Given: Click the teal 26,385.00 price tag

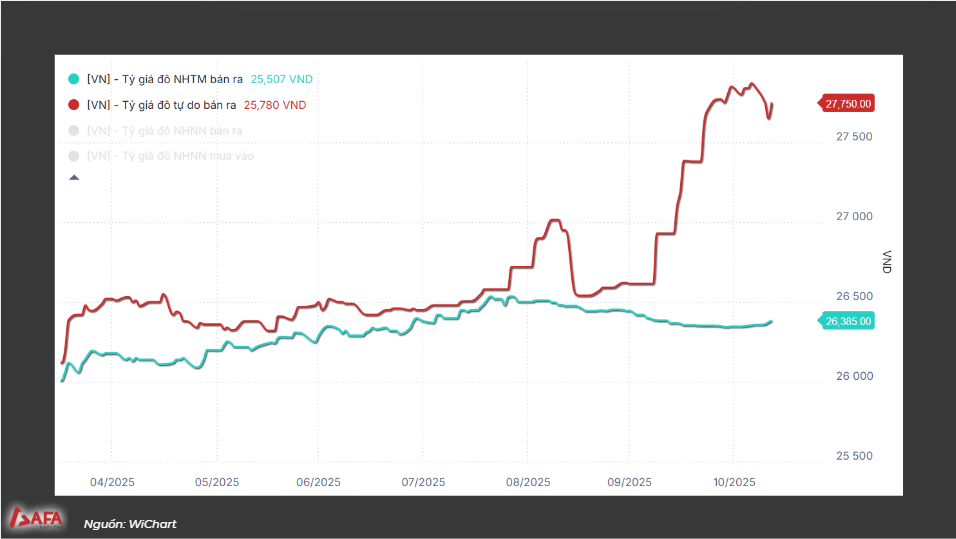Looking at the screenshot, I should click(848, 321).
